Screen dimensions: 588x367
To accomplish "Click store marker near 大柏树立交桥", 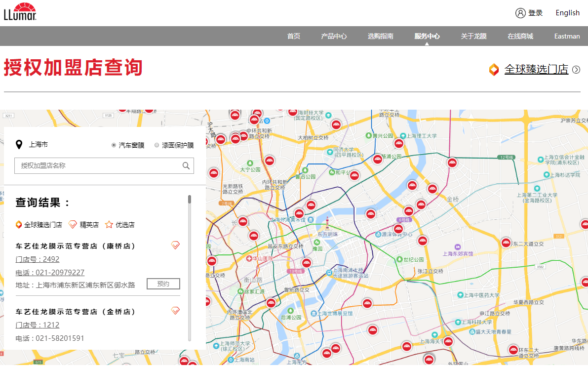I will 336,125.
